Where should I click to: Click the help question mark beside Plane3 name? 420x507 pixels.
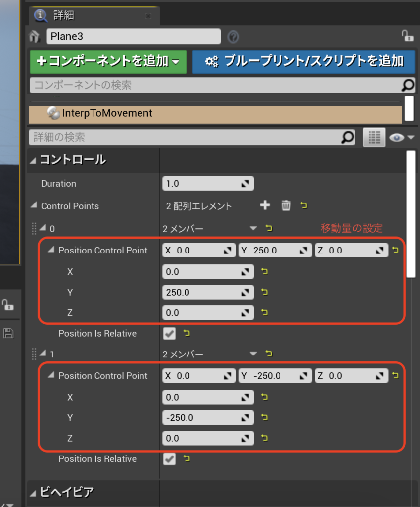click(x=233, y=37)
